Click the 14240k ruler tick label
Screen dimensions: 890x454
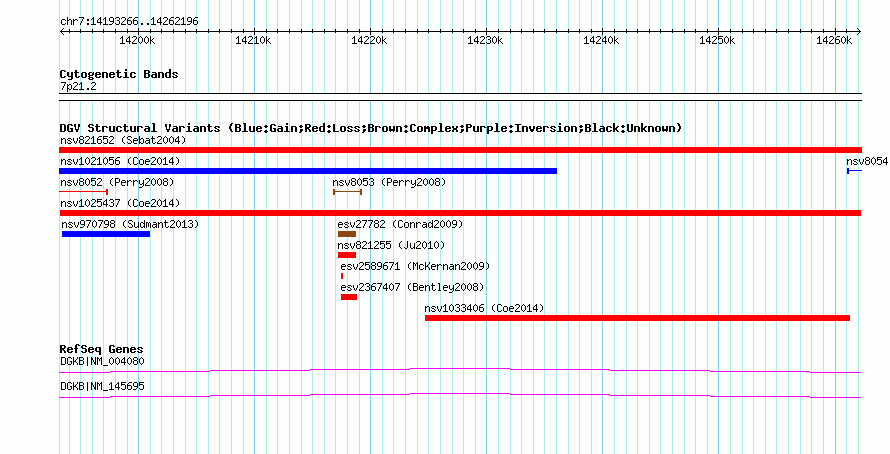(x=601, y=40)
